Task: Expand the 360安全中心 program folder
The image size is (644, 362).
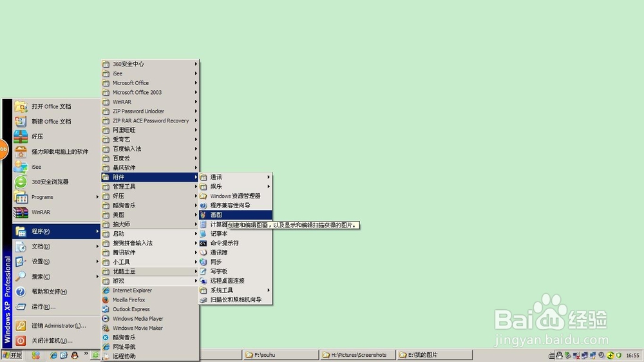Action: click(x=150, y=64)
